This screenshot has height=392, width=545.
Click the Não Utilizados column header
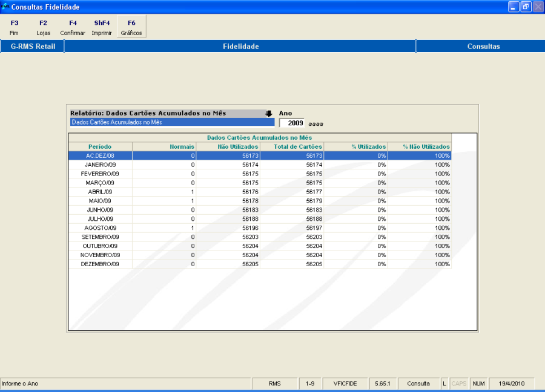coord(228,146)
